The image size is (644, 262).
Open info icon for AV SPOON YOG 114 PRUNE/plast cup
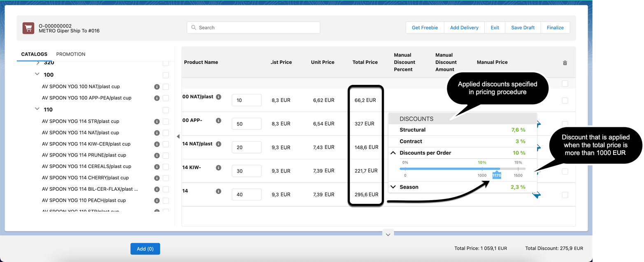[157, 155]
